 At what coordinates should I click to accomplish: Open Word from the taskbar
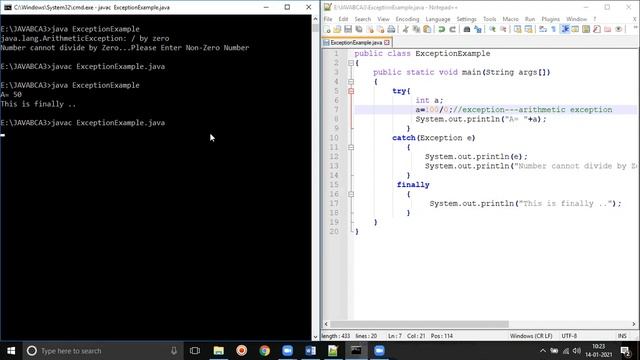point(310,351)
